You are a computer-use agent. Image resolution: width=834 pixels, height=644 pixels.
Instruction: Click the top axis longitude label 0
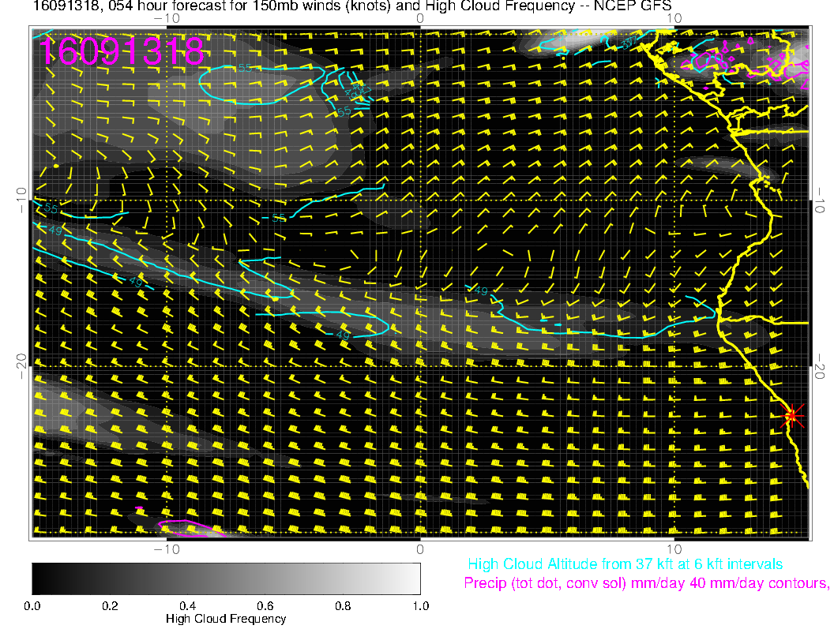click(419, 19)
